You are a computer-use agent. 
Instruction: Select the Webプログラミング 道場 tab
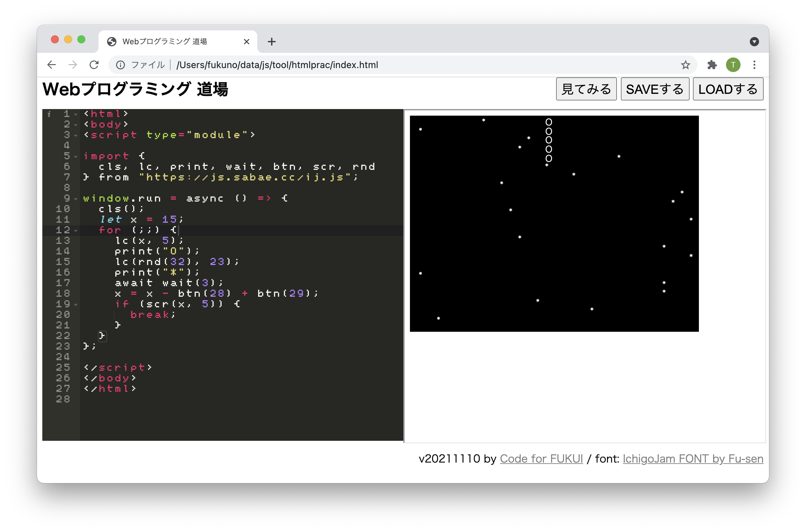(165, 42)
